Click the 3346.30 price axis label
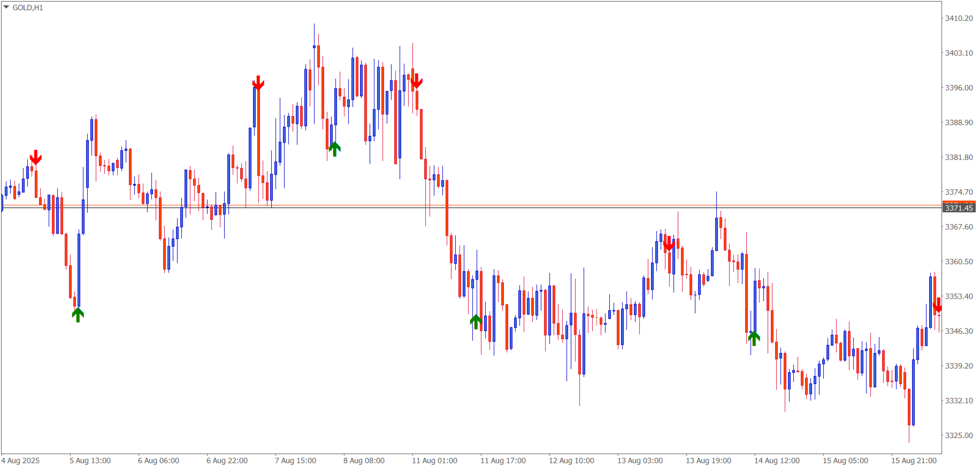The width and height of the screenshot is (980, 468). click(959, 331)
